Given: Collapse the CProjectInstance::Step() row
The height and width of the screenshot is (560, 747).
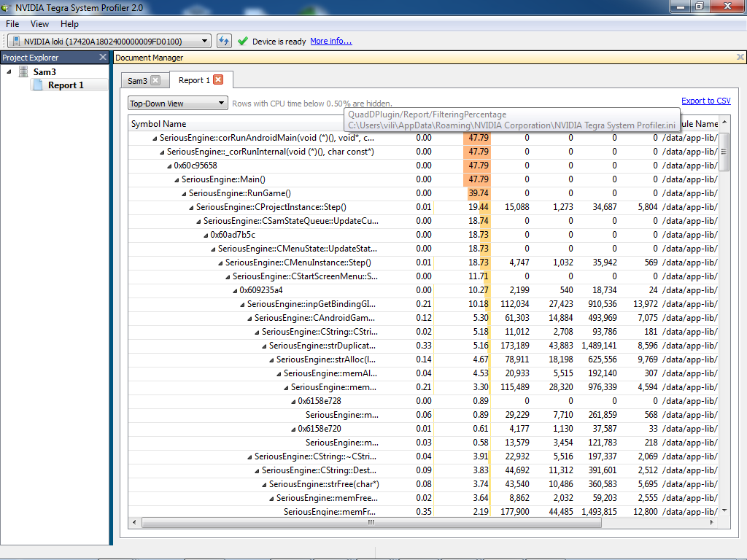Looking at the screenshot, I should (192, 208).
